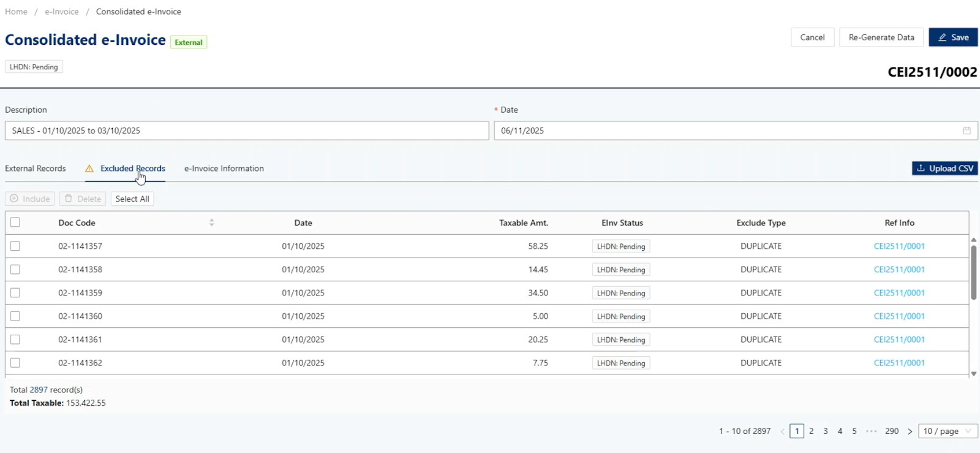The width and height of the screenshot is (980, 453).
Task: Click the pagination ellipsis to jump pages
Action: tap(871, 431)
